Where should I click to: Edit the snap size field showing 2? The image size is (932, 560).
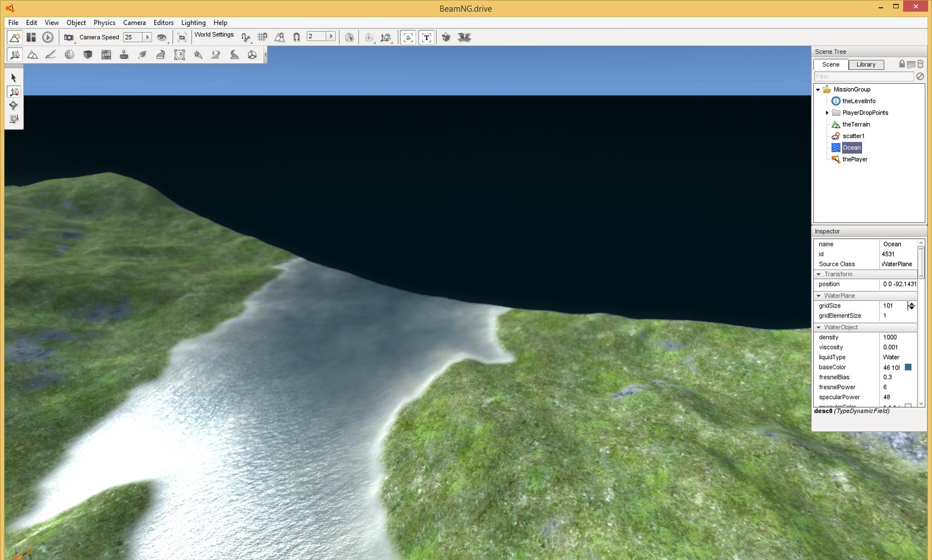click(316, 37)
